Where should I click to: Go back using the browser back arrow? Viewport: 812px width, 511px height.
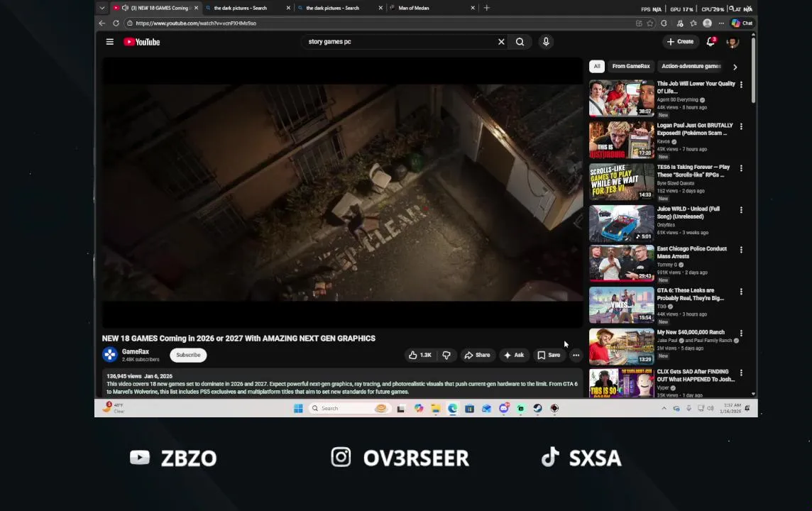coord(102,23)
